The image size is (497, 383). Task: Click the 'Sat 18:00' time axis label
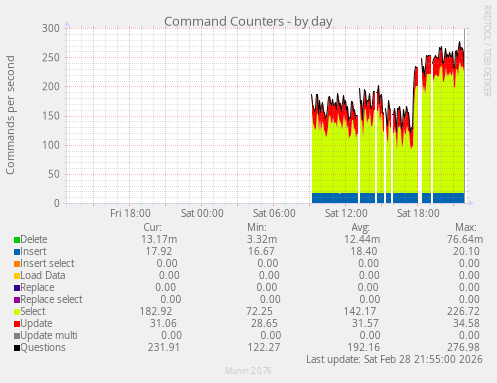(418, 213)
